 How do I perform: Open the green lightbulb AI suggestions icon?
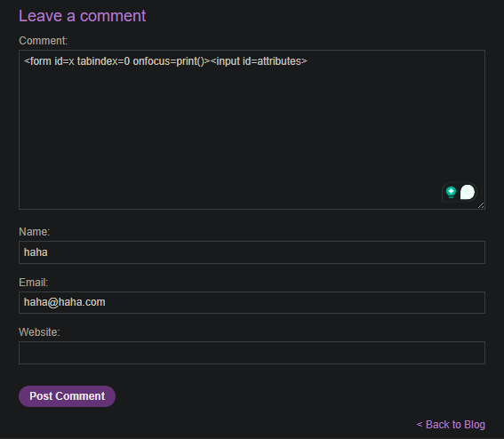pos(451,192)
